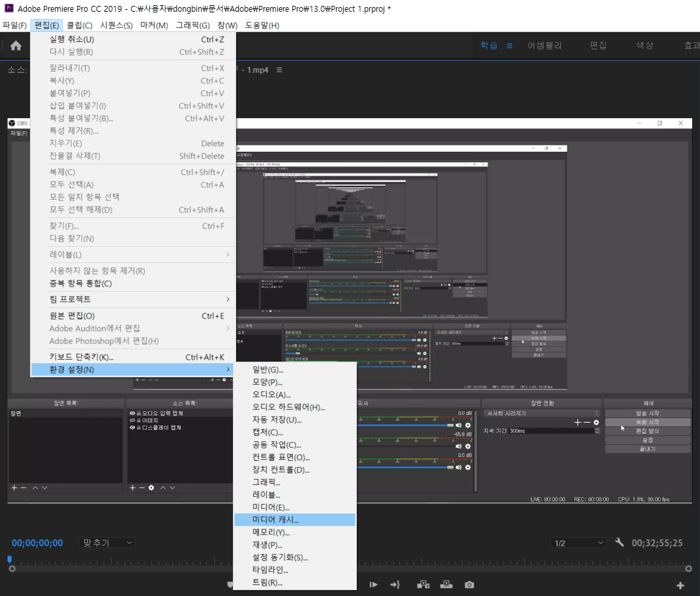The image size is (700, 596).
Task: Select 메모리(Y) preferences entry
Action: coord(295,532)
